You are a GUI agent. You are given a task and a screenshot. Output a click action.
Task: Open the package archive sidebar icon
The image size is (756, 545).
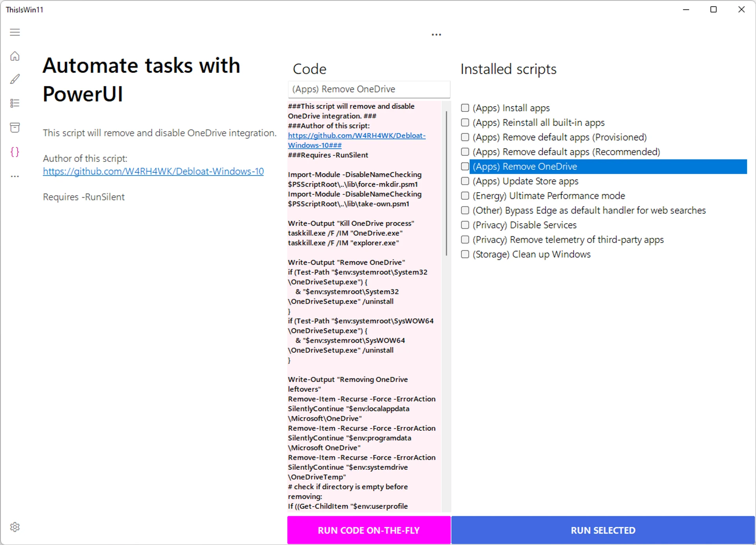point(15,128)
